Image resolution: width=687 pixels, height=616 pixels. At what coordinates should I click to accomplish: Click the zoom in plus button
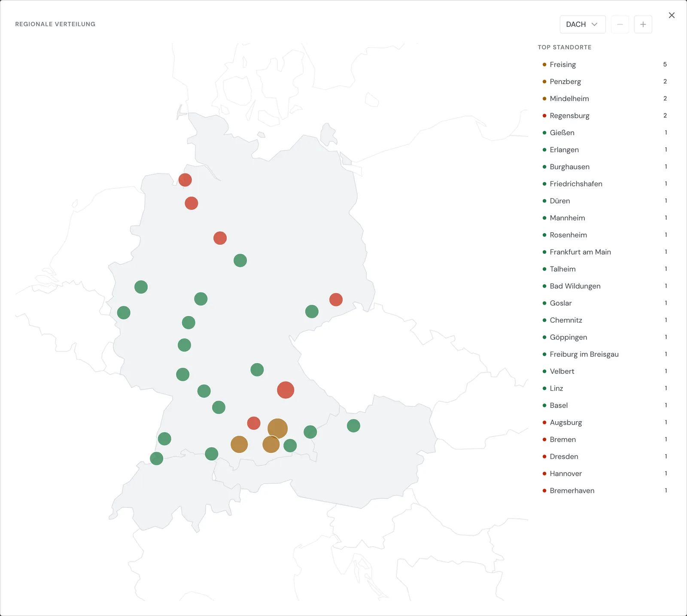point(643,24)
